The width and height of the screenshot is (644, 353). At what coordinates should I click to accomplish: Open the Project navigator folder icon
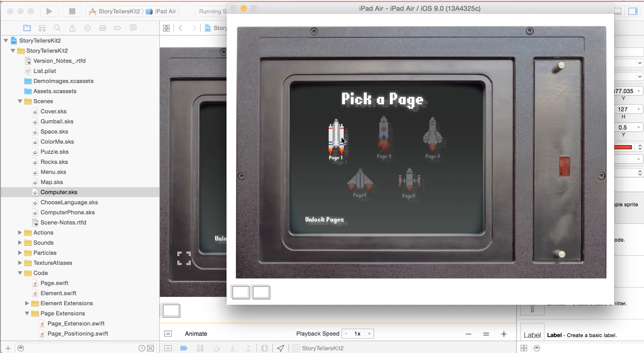coord(27,28)
